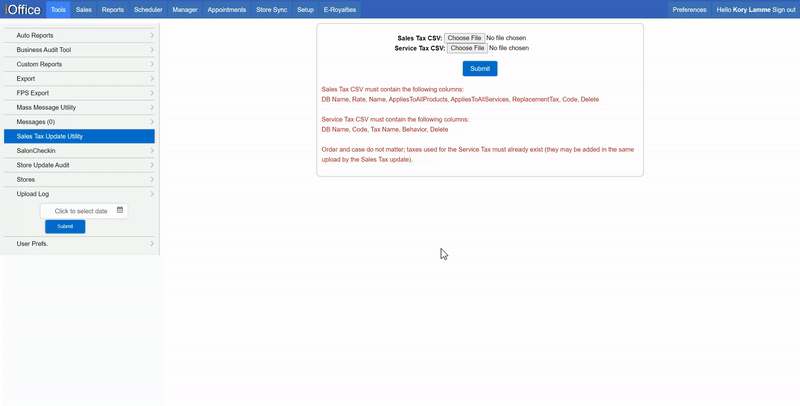Click the 'Click to select date' field
The height and width of the screenshot is (406, 800).
(x=84, y=211)
